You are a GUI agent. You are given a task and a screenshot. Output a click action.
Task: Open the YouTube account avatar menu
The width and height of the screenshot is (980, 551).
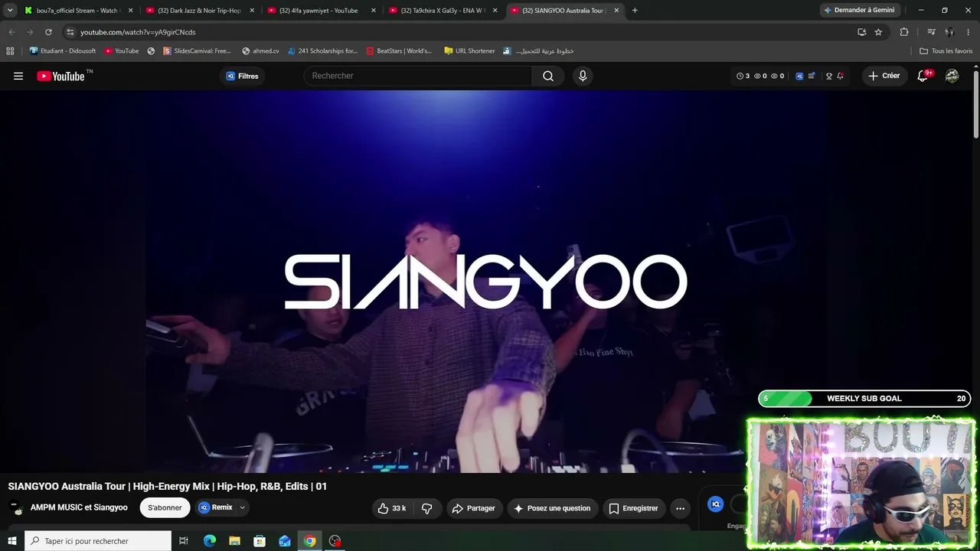point(952,76)
